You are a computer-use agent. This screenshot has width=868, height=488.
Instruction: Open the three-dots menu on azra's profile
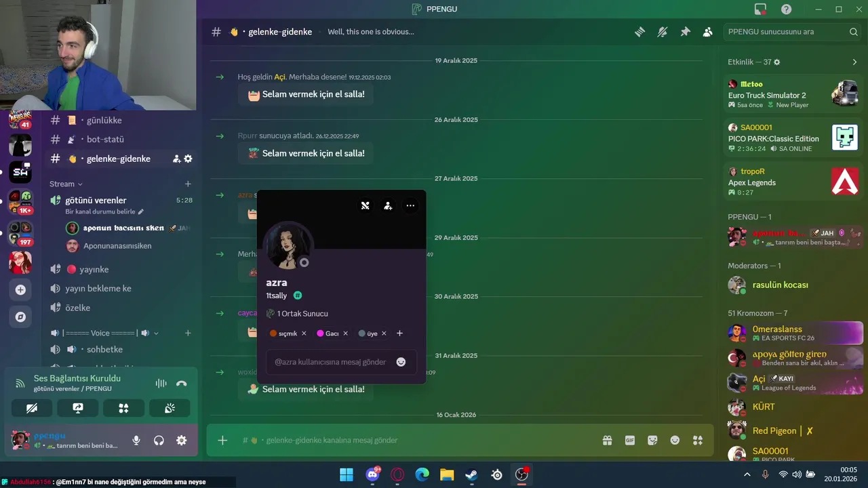410,205
